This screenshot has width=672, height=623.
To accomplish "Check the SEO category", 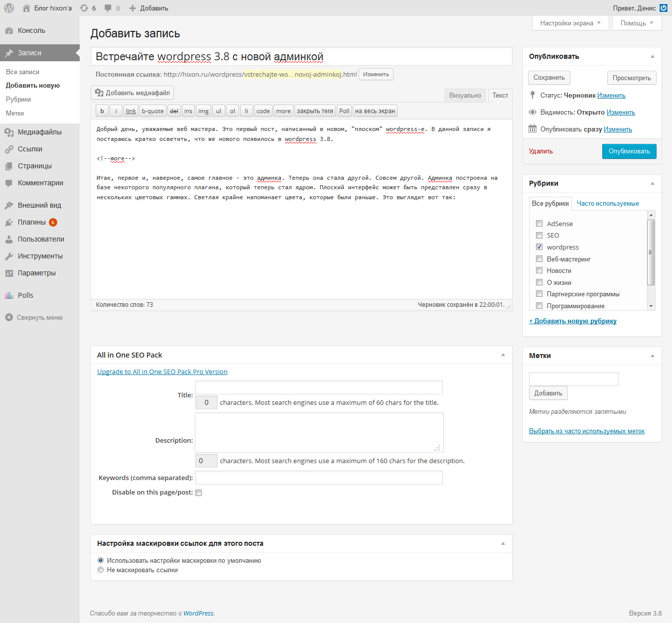I will coord(539,235).
